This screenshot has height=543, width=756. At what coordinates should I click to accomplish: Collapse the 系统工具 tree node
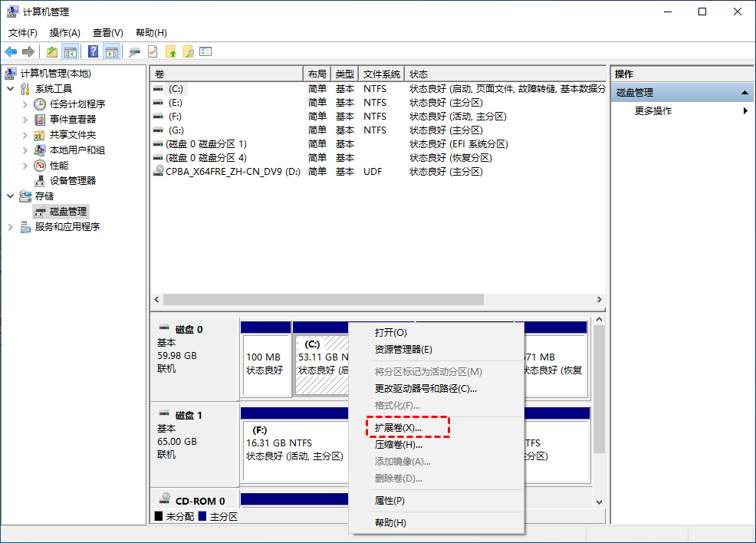pos(11,88)
